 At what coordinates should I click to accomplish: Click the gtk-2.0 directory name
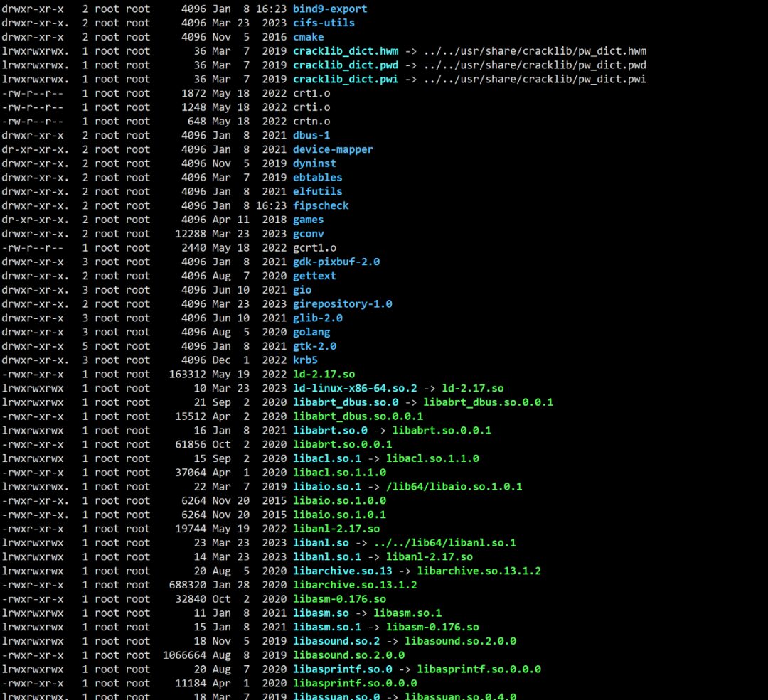pyautogui.click(x=314, y=346)
